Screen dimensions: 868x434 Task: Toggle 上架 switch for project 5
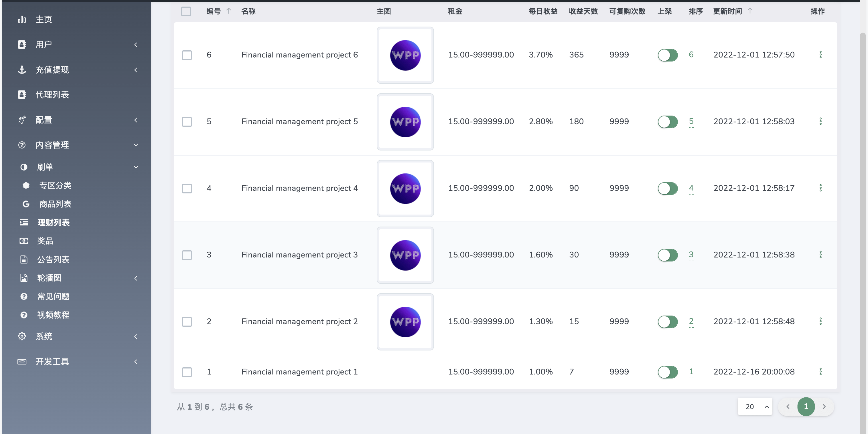[668, 122]
